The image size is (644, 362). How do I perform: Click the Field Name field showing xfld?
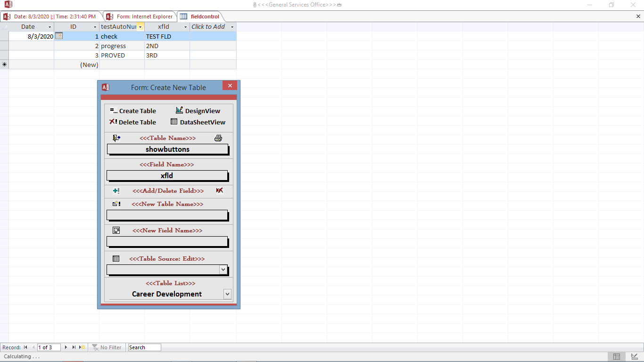(x=167, y=176)
